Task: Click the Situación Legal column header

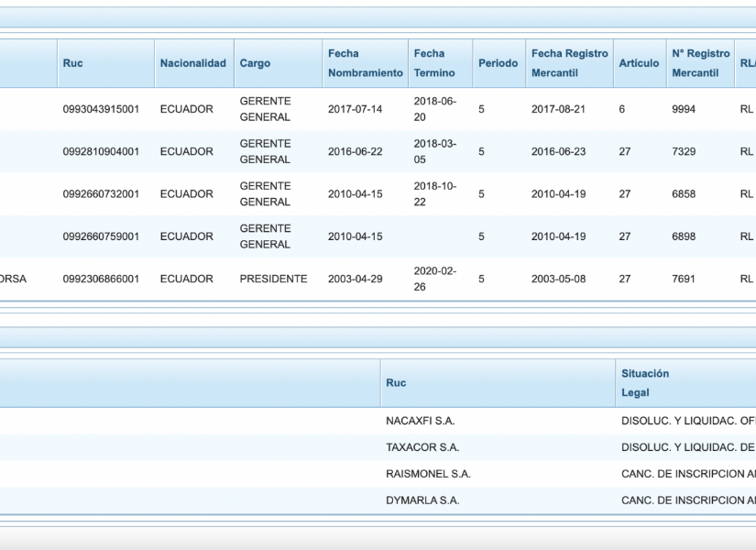Action: (645, 383)
